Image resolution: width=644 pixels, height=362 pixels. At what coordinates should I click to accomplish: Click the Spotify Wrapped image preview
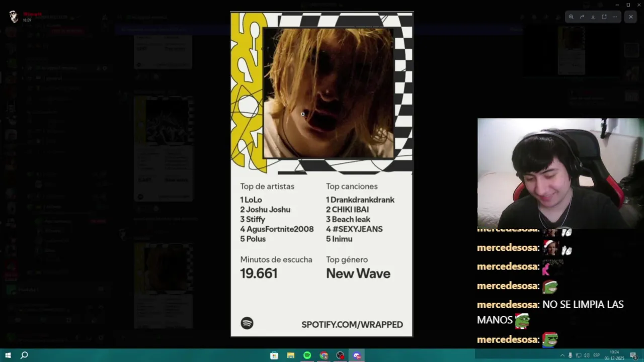pos(321,174)
